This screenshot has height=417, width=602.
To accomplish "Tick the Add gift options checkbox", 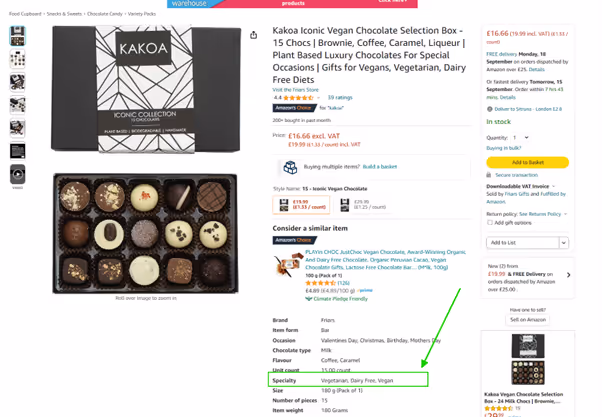I will click(x=490, y=223).
